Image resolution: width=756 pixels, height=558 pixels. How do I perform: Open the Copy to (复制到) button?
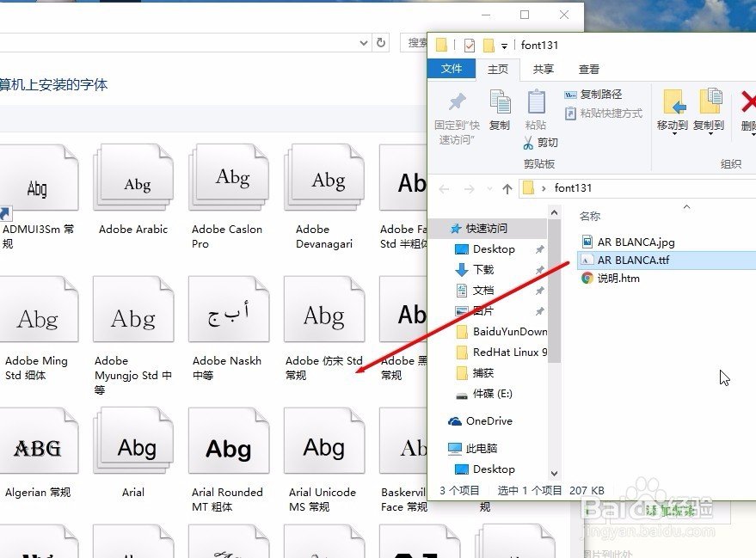click(x=709, y=111)
